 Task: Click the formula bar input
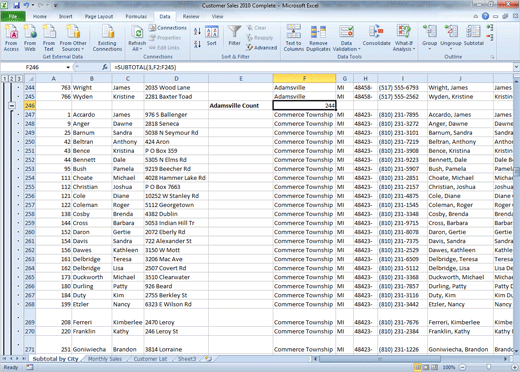tap(312, 67)
